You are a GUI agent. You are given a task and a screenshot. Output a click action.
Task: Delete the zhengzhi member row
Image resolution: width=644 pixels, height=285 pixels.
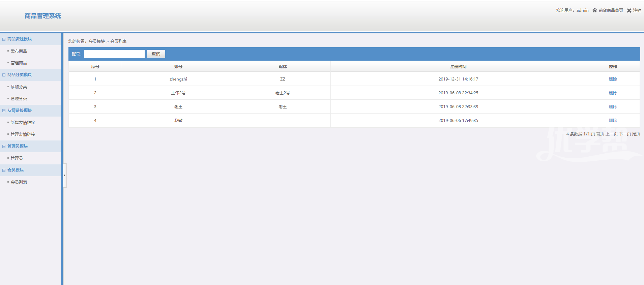[613, 79]
